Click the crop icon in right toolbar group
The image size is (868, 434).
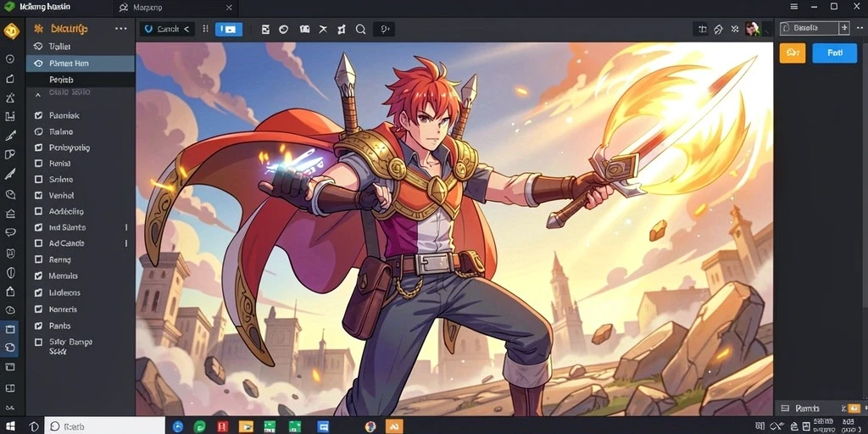tap(703, 30)
